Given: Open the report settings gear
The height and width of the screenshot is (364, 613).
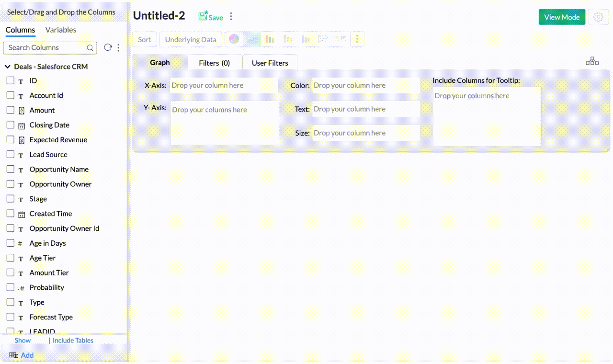Looking at the screenshot, I should [598, 17].
